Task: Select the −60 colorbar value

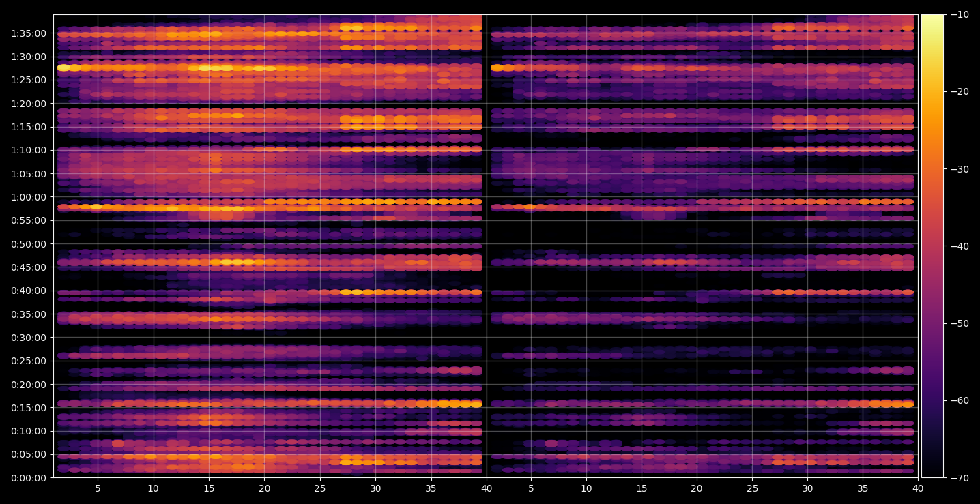Action: 959,400
